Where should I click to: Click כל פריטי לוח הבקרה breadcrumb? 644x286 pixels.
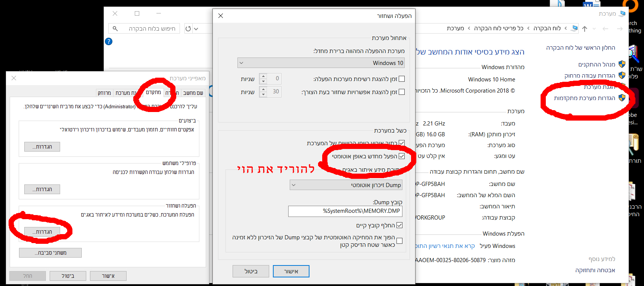pyautogui.click(x=498, y=28)
